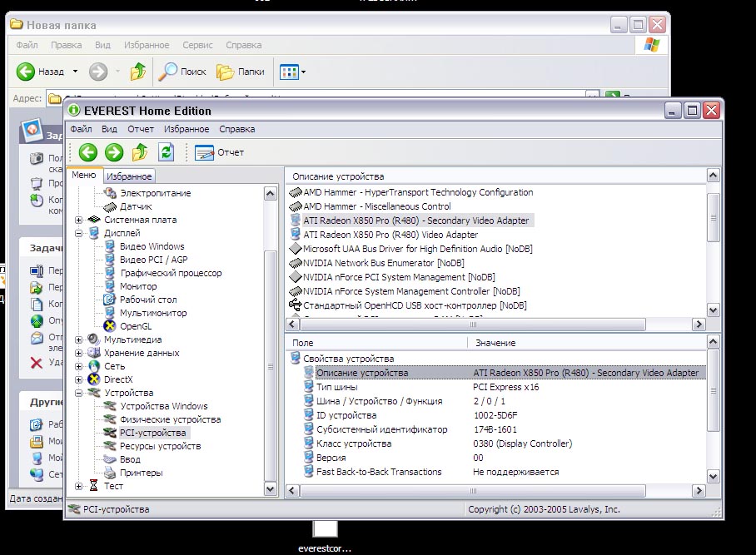
Task: Click the Поле column header
Action: [376, 343]
